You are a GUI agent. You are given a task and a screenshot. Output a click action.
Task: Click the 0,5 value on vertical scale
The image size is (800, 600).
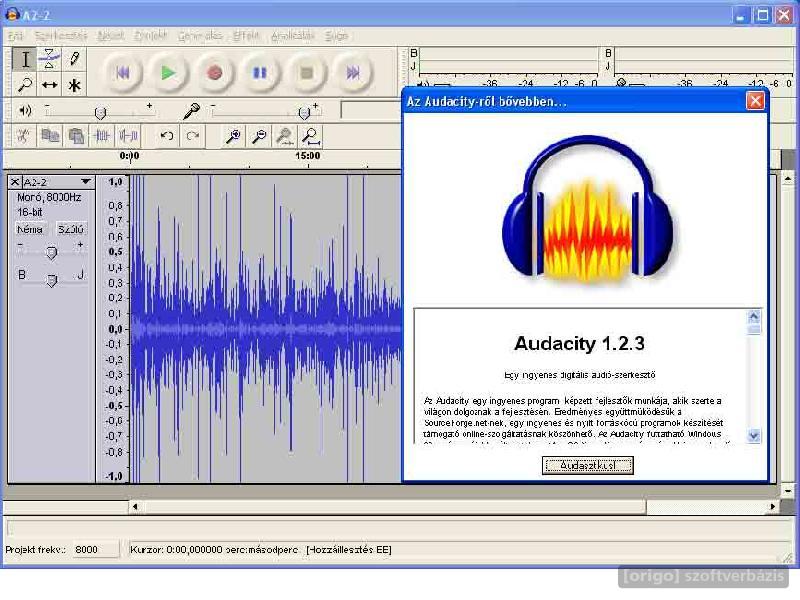click(x=115, y=252)
